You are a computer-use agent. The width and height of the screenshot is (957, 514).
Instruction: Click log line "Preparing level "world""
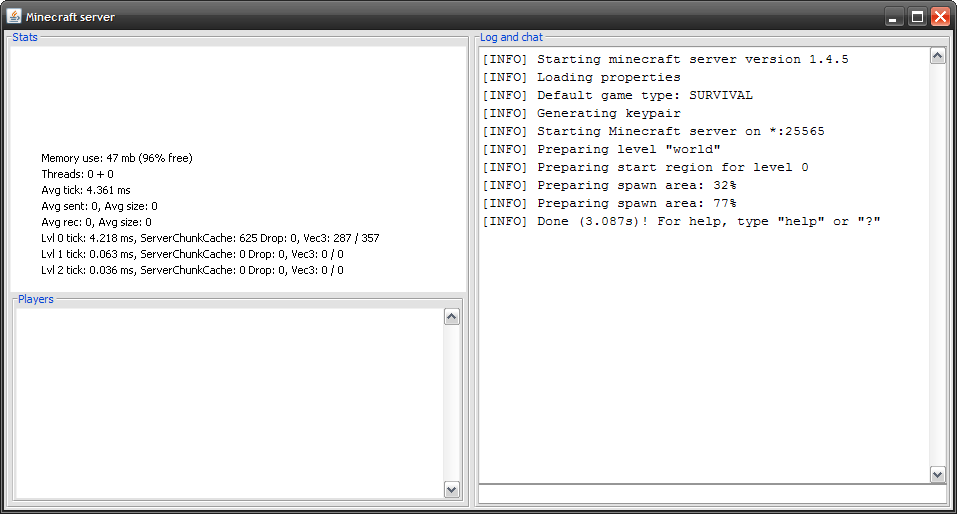click(x=601, y=150)
